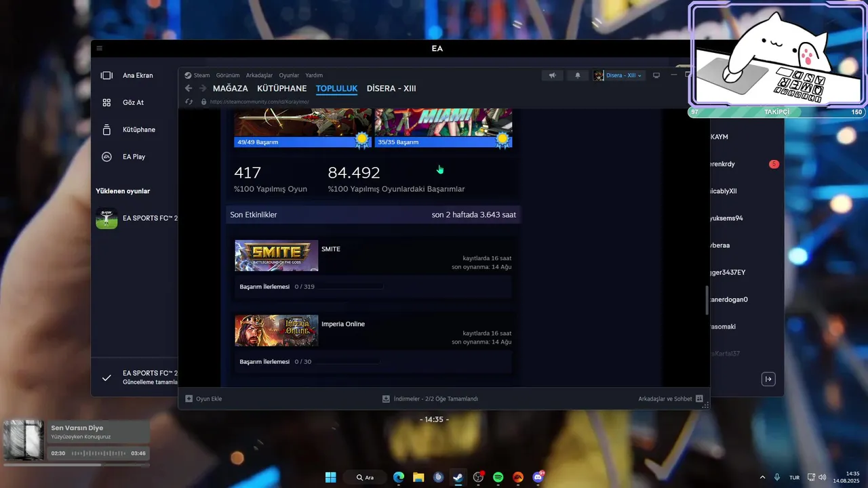The width and height of the screenshot is (868, 488).
Task: Select friend erenkrdy with 5 notifications
Action: tap(745, 164)
